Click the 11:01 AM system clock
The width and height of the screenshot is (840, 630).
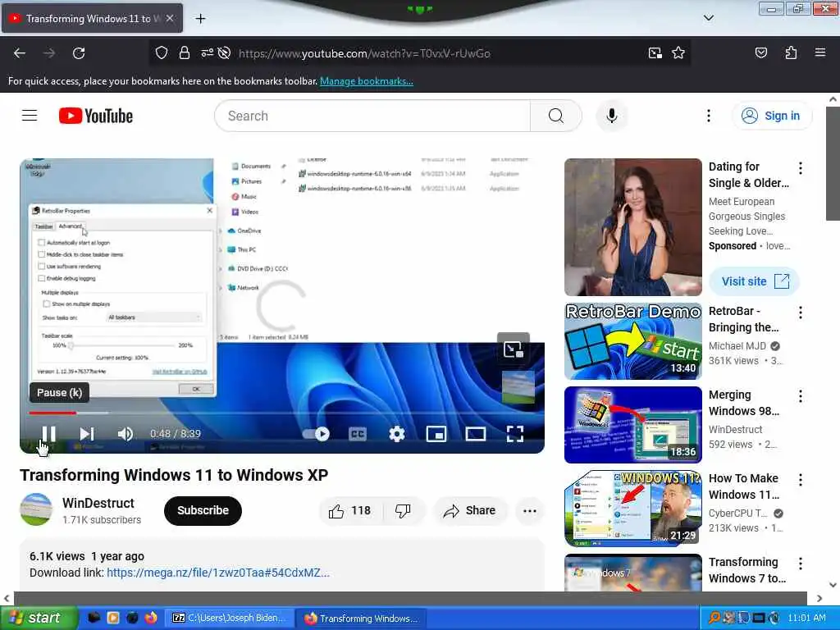coord(807,618)
